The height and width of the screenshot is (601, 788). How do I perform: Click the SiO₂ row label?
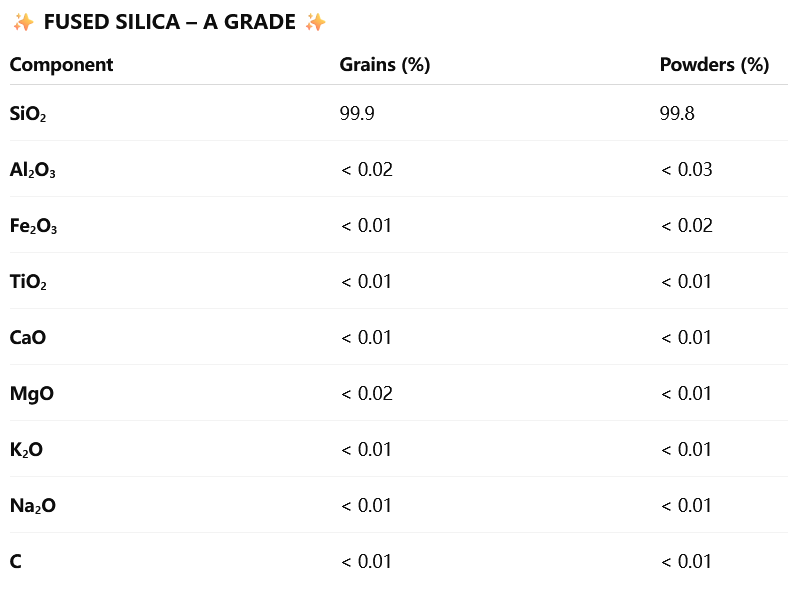[x=28, y=114]
